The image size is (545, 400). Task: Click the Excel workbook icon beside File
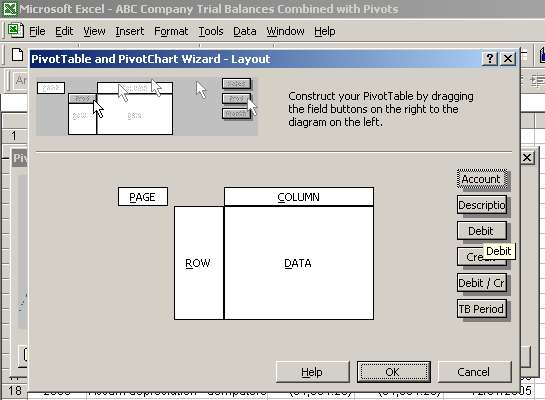click(15, 30)
